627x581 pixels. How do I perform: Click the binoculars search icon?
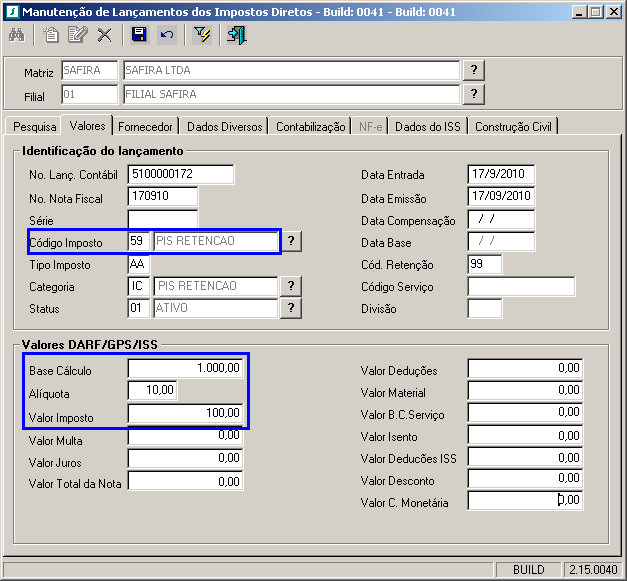pyautogui.click(x=17, y=35)
